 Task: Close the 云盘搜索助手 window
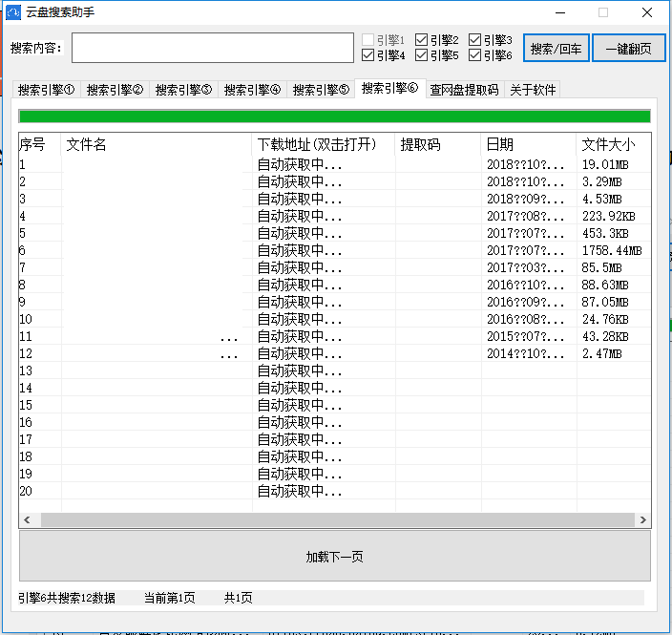pos(647,12)
